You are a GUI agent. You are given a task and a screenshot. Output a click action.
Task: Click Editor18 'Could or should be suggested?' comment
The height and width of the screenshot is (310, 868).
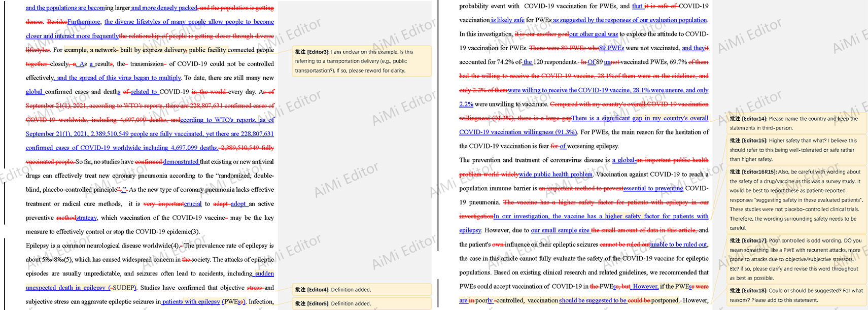click(x=795, y=295)
